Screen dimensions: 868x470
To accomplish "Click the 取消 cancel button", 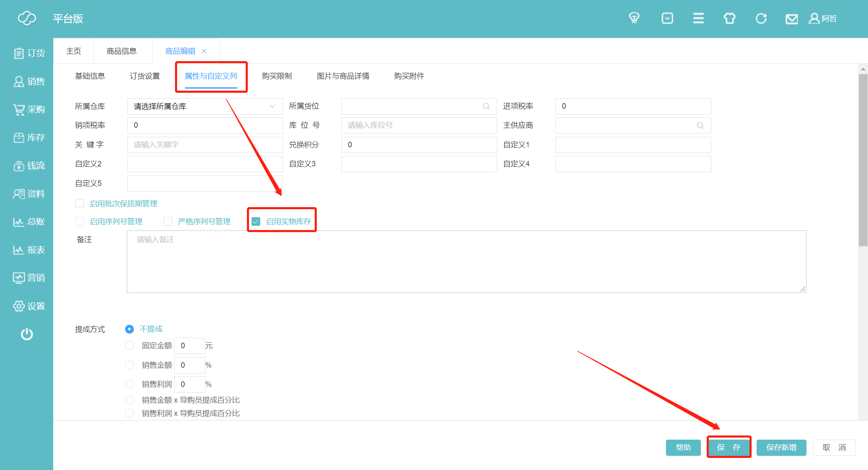I will (x=834, y=448).
